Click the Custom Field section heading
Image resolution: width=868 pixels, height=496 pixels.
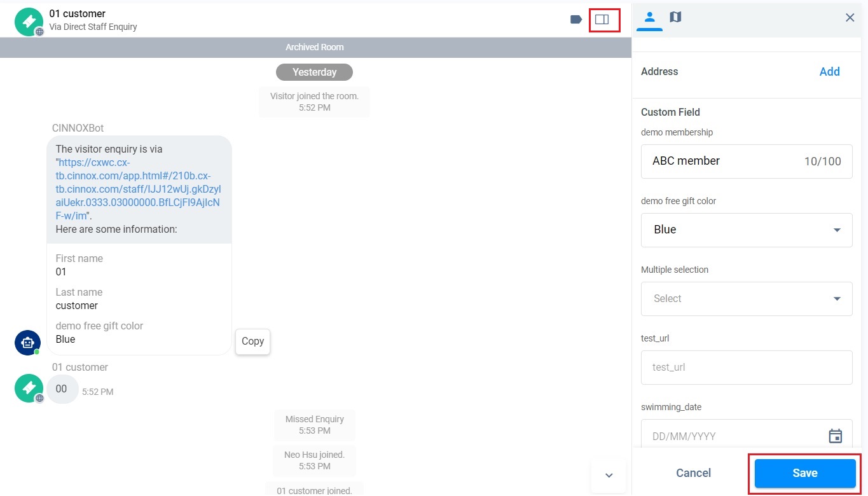pos(670,112)
